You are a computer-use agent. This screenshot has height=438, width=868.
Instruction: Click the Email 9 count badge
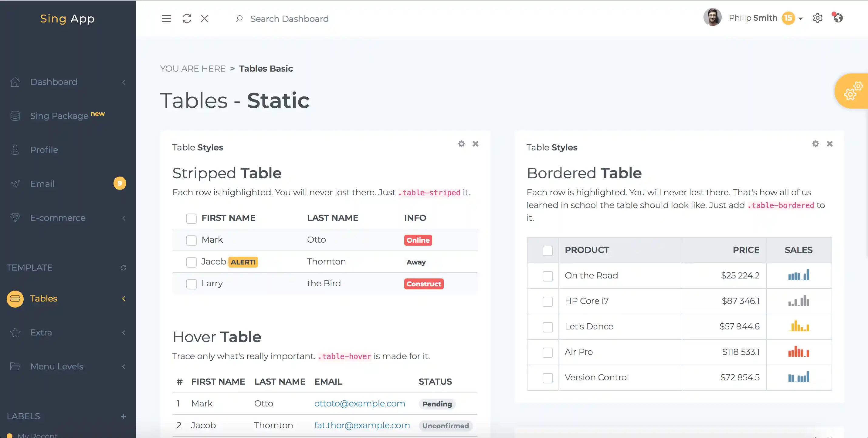click(120, 184)
